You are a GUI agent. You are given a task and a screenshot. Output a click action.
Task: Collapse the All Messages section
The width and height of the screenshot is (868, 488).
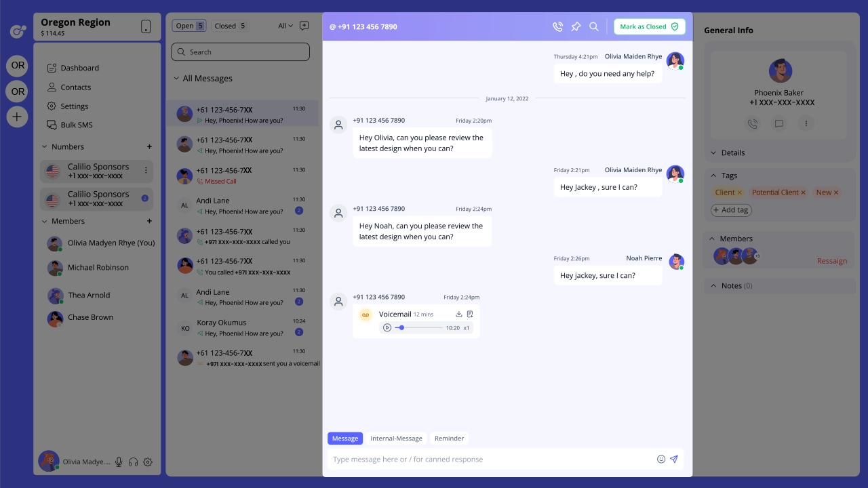click(x=176, y=79)
